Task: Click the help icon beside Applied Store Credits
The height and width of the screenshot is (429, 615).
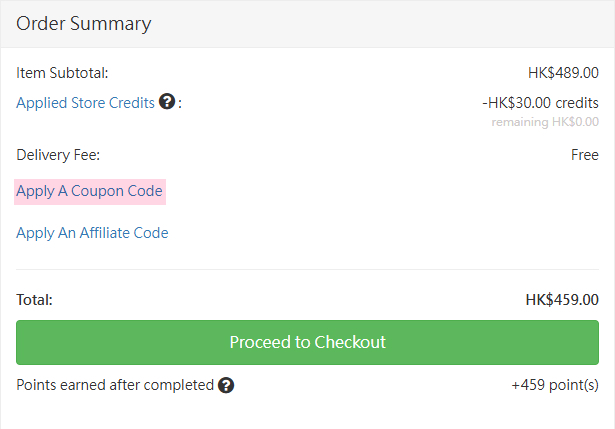Action: (x=167, y=102)
